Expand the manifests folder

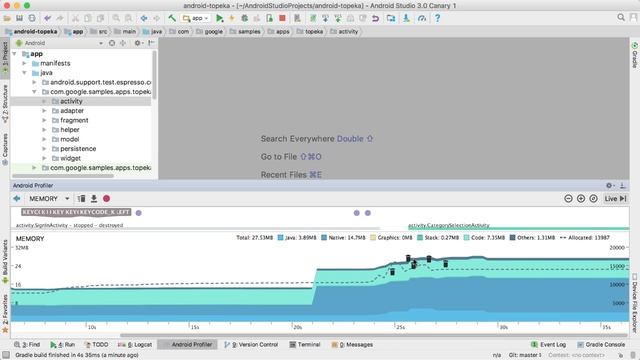click(24, 63)
